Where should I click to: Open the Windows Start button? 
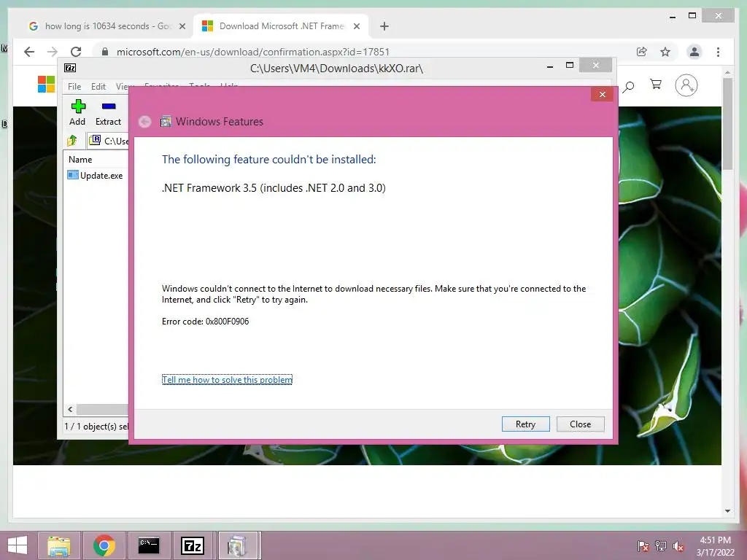pyautogui.click(x=18, y=545)
